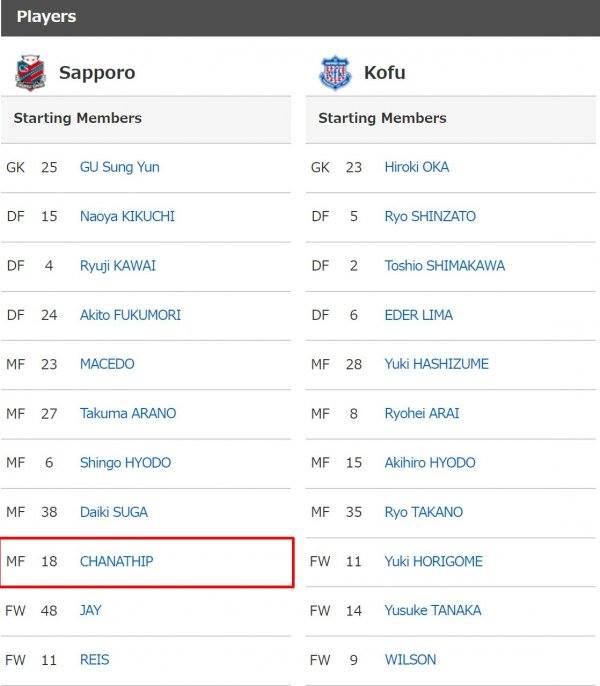The image size is (600, 686).
Task: Click Akihiro HYODO midfielder link
Action: click(x=430, y=462)
